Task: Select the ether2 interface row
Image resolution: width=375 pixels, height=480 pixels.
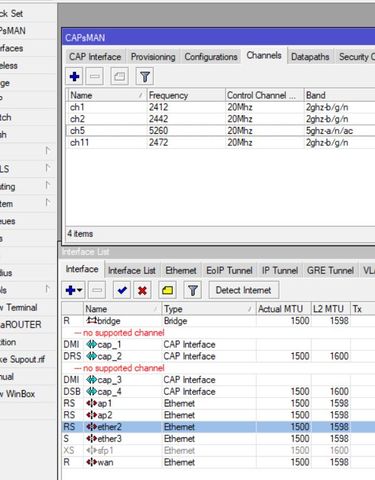Action: click(x=218, y=427)
